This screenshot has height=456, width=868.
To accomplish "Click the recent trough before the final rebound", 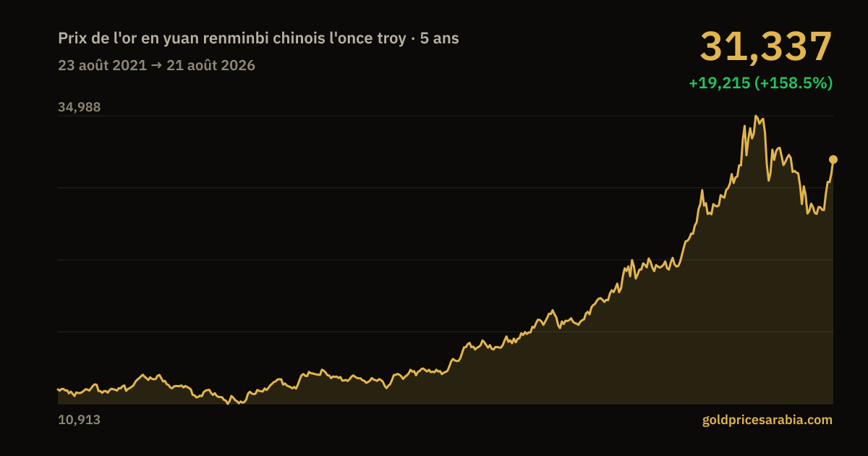I will [x=808, y=213].
